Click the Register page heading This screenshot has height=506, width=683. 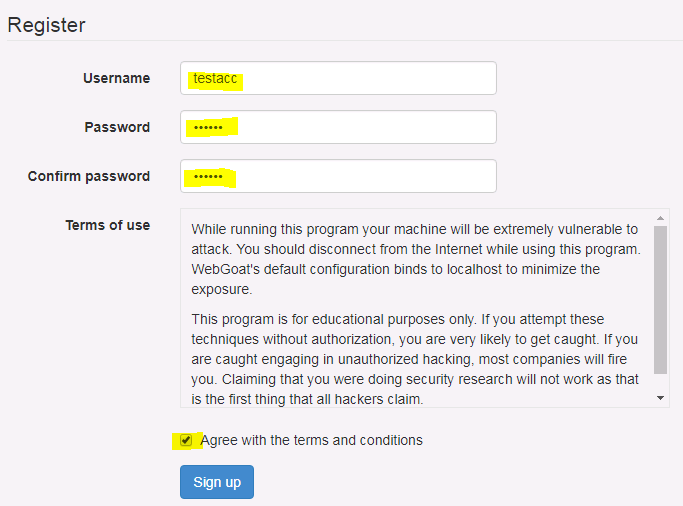pyautogui.click(x=47, y=25)
